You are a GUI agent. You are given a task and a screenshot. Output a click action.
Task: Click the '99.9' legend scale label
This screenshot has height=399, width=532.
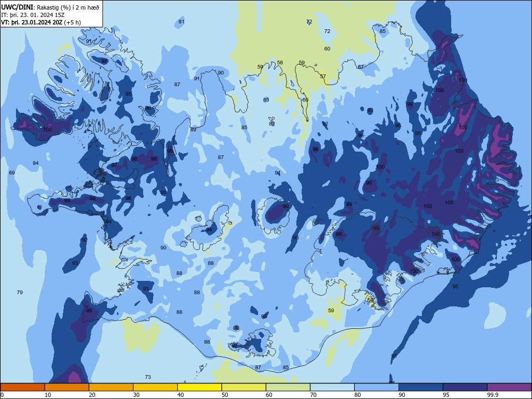tap(492, 395)
